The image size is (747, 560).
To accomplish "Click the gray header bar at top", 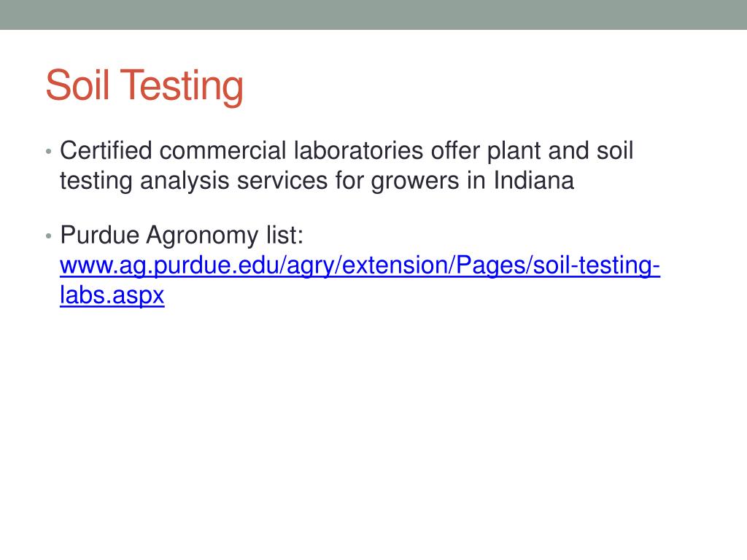I will click(373, 15).
